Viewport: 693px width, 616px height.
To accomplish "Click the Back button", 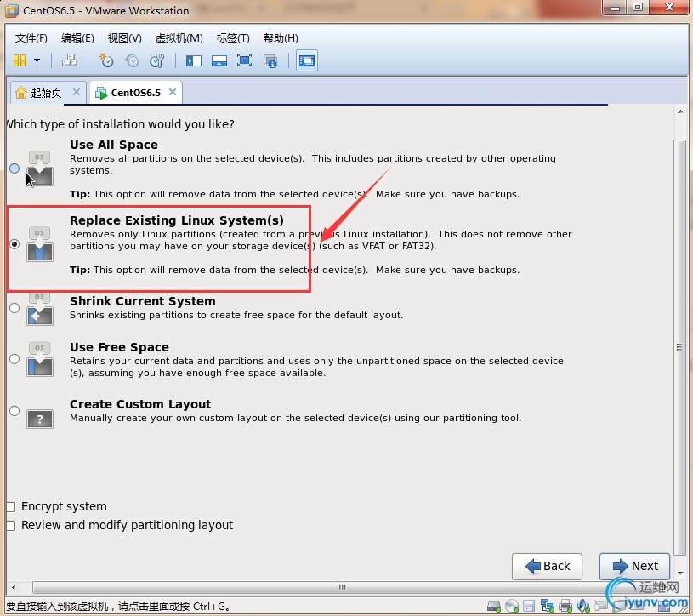I will pos(547,566).
